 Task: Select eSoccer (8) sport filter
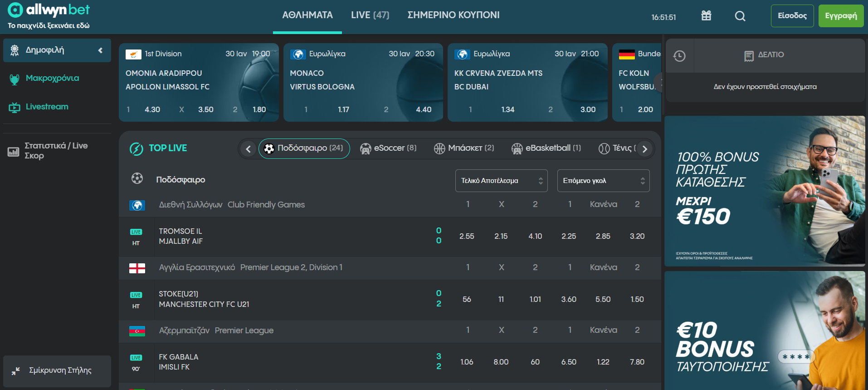click(x=388, y=148)
